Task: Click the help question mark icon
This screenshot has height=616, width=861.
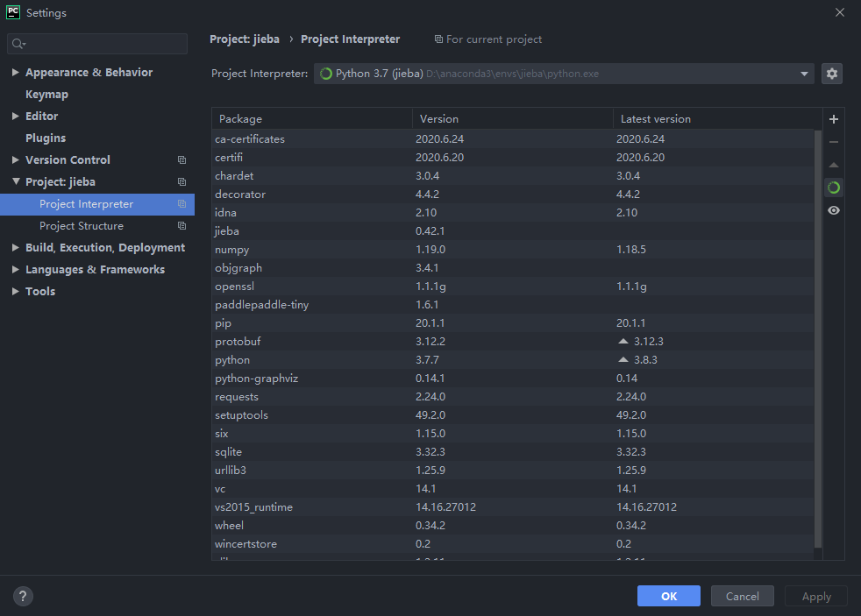Action: click(x=23, y=596)
